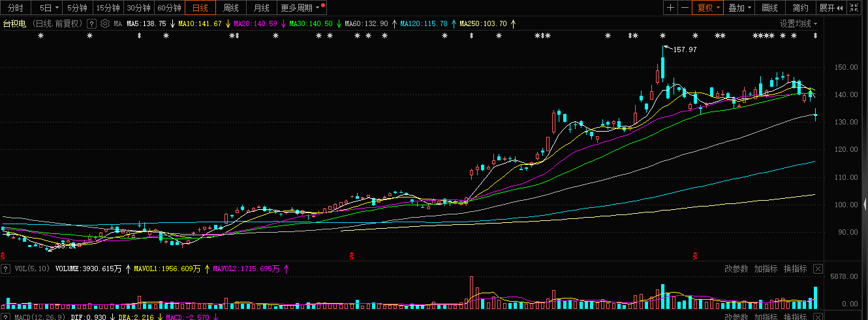The width and height of the screenshot is (868, 320).
Task: Click the help question mark beside 台积电
Action: 92,24
